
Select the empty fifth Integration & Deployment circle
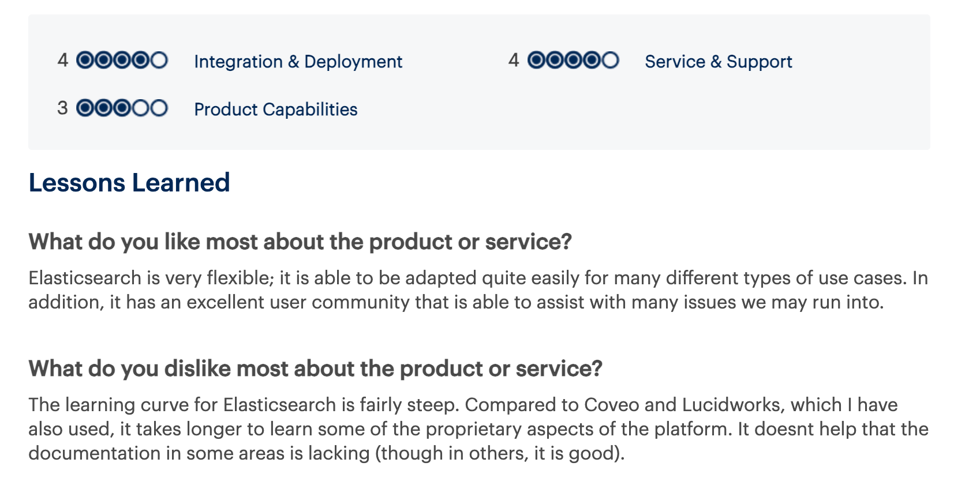point(159,60)
